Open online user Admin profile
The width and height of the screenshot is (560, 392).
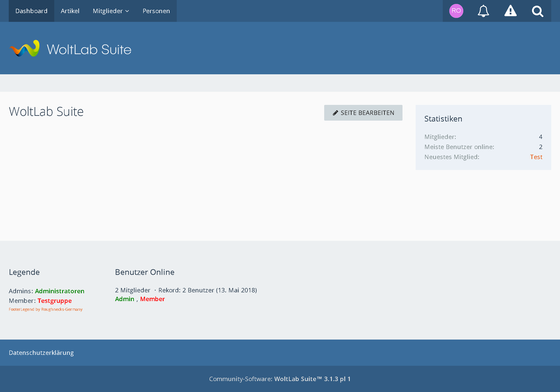(x=125, y=299)
